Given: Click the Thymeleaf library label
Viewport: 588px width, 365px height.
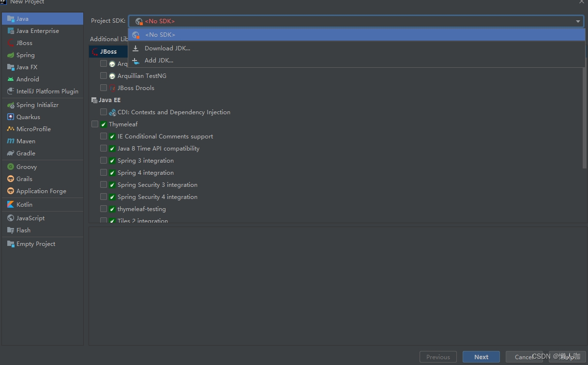Looking at the screenshot, I should pyautogui.click(x=123, y=124).
